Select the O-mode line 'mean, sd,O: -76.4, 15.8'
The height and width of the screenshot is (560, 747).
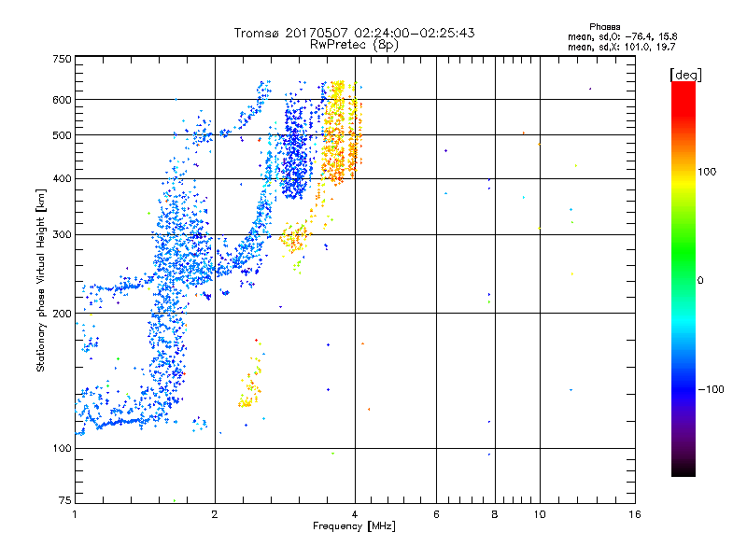click(x=622, y=36)
